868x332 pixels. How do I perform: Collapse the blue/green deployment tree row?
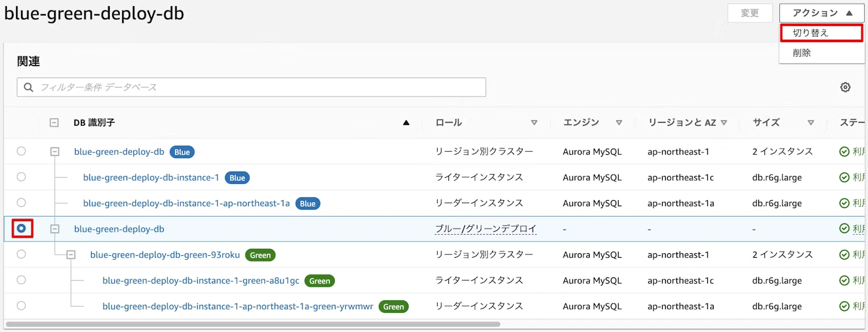[x=55, y=229]
